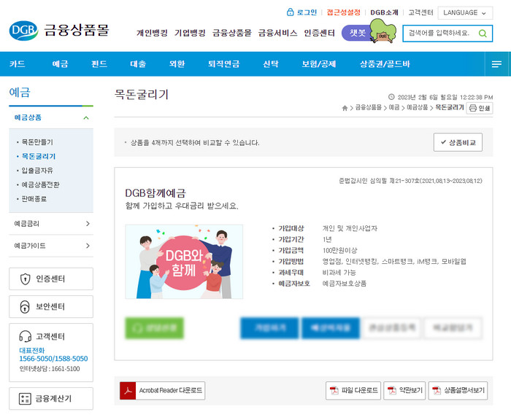511x420 pixels.
Task: Click the search magnifier icon
Action: tap(483, 34)
